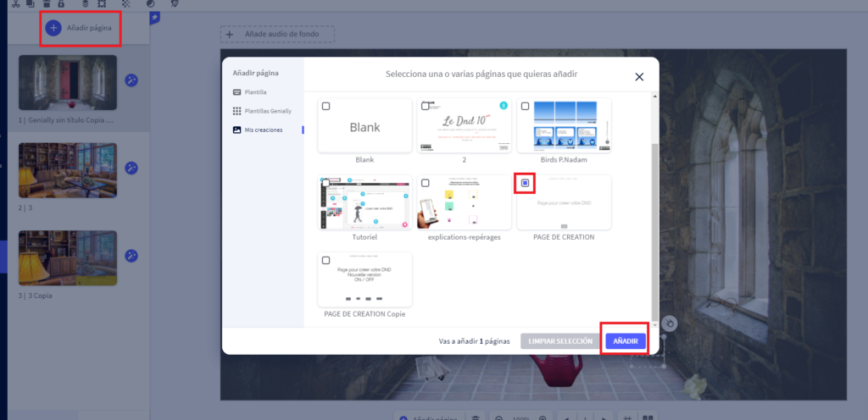
Task: Click the magic wand icon beside page 1
Action: (131, 80)
